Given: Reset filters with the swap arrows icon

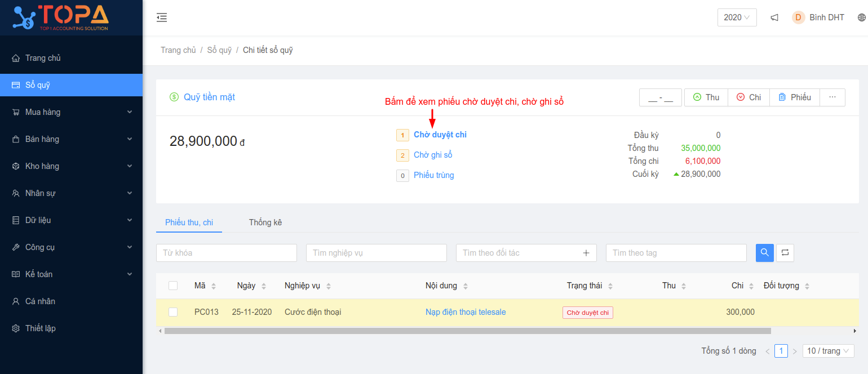Looking at the screenshot, I should [785, 253].
